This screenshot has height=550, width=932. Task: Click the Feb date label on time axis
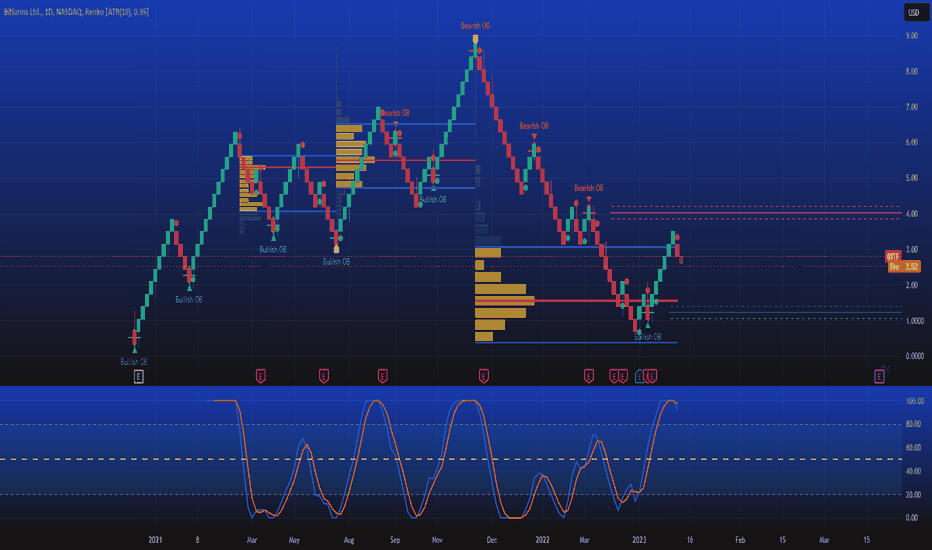(x=740, y=540)
